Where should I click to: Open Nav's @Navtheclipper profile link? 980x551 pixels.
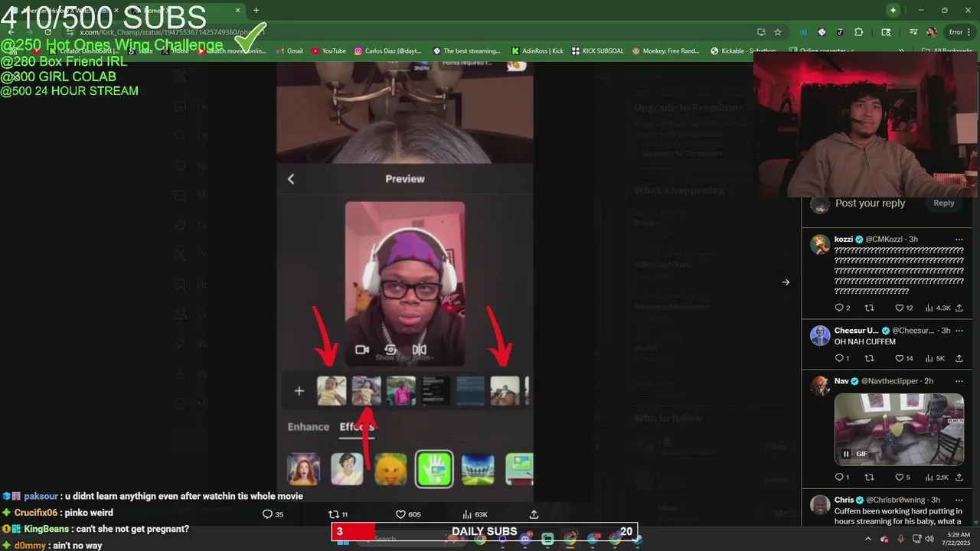click(x=891, y=381)
